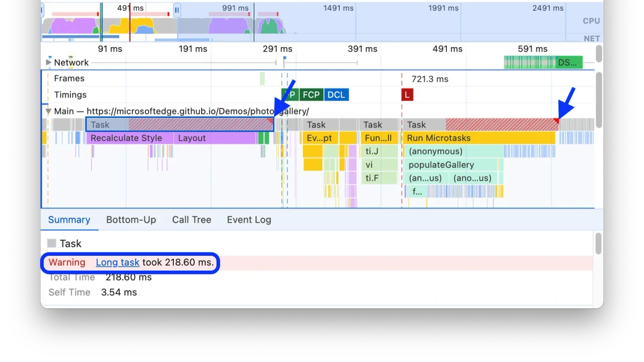644x362 pixels.
Task: Select the f... function block
Action: [x=417, y=191]
